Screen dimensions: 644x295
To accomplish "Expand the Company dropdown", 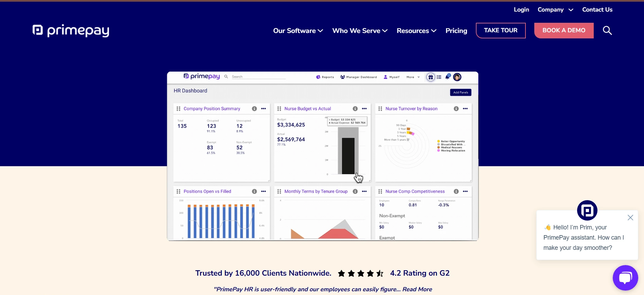I will click(555, 10).
